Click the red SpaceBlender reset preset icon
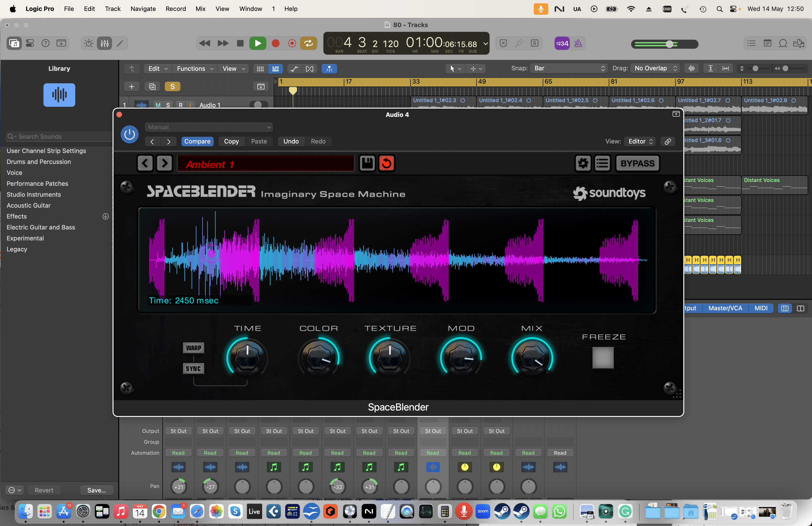Image resolution: width=812 pixels, height=526 pixels. (x=387, y=163)
